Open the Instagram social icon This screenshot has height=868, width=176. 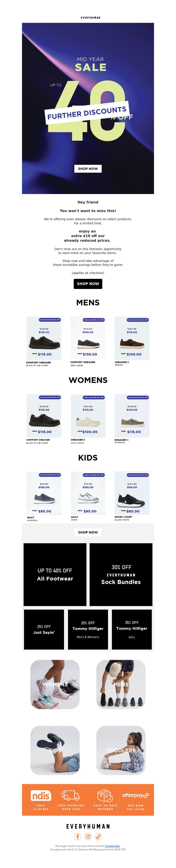[88, 836]
